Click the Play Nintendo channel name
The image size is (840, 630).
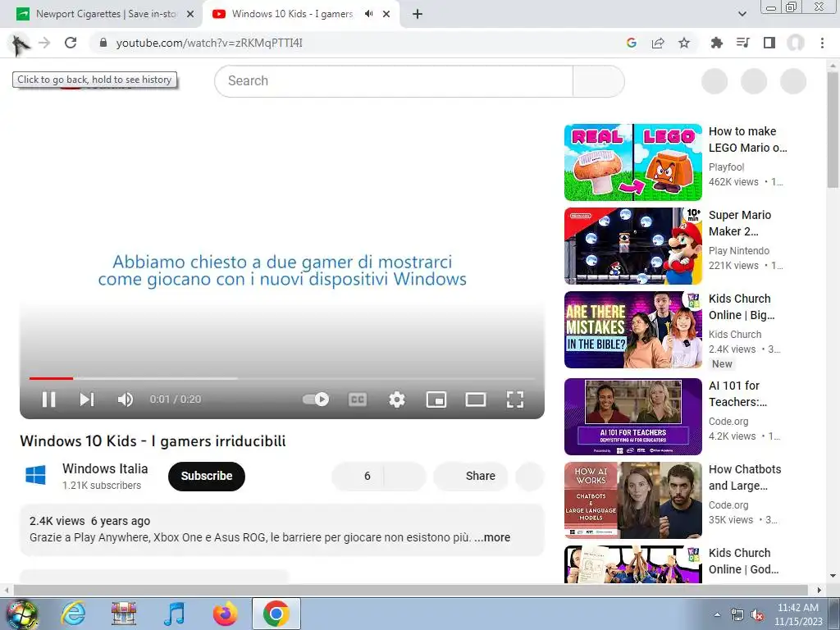click(739, 251)
